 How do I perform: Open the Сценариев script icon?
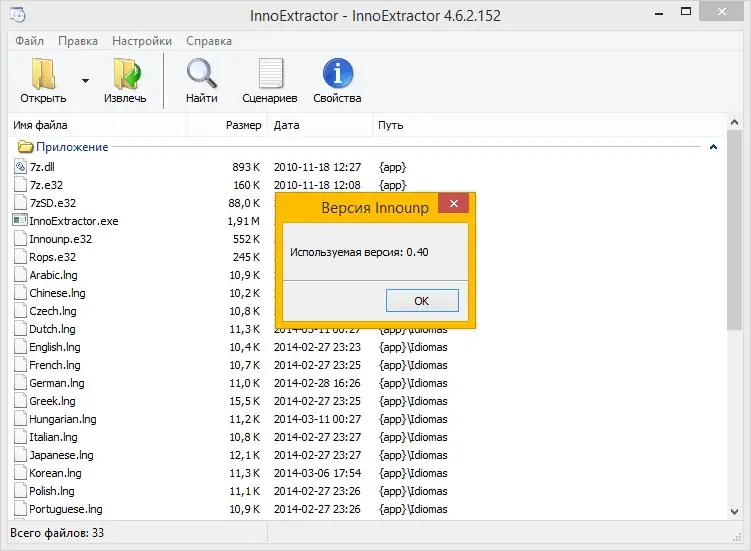click(271, 73)
